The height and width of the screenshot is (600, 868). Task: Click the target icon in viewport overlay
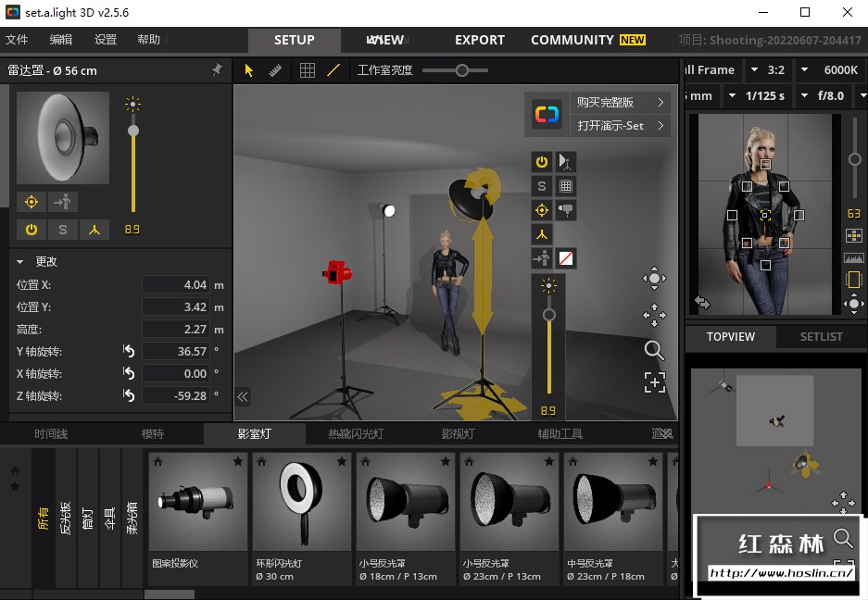pyautogui.click(x=542, y=210)
